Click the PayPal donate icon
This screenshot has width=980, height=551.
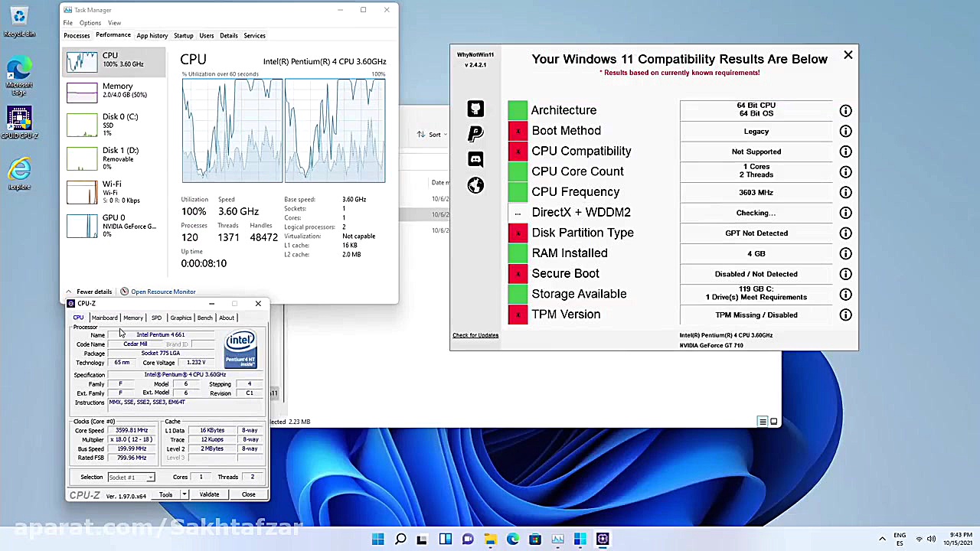click(x=475, y=134)
